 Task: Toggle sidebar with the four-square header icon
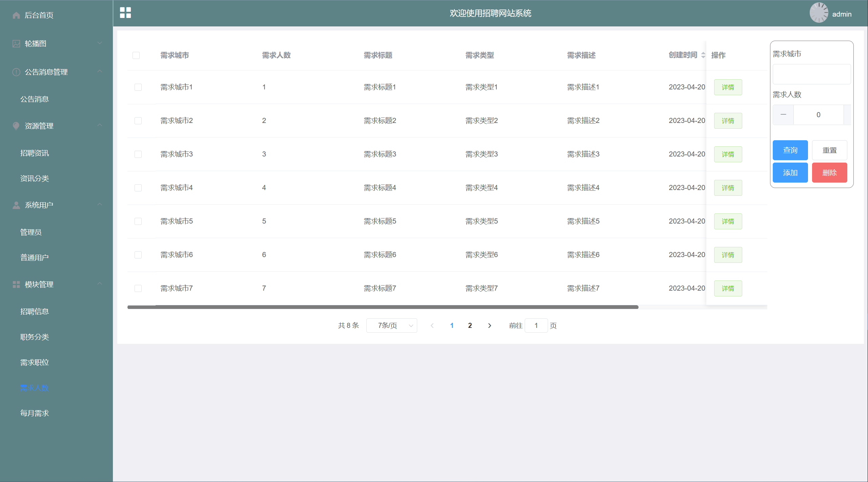(125, 13)
